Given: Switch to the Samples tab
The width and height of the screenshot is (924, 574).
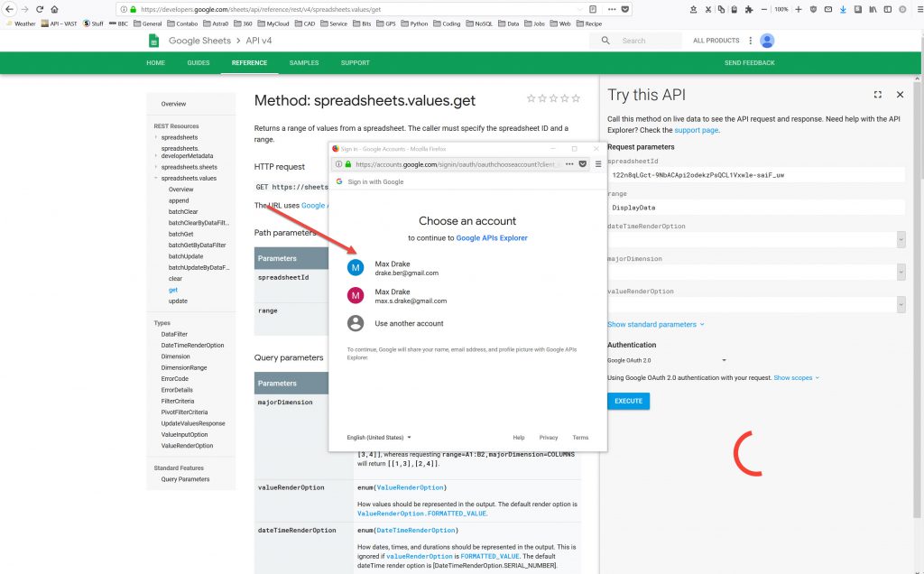Looking at the screenshot, I should (304, 63).
